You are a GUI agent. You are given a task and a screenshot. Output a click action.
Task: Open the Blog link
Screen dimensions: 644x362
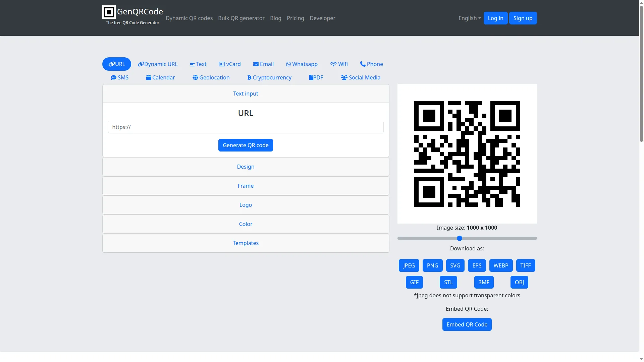(276, 18)
